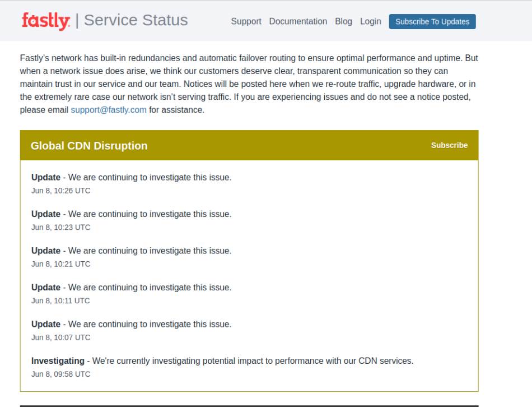
Task: Click Subscribe in the incident header
Action: [x=449, y=145]
